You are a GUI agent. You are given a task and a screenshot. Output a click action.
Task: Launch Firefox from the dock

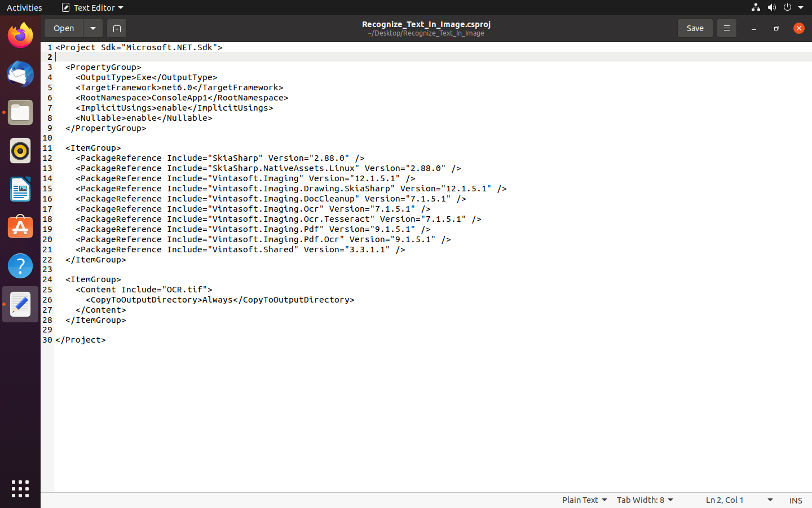click(20, 36)
